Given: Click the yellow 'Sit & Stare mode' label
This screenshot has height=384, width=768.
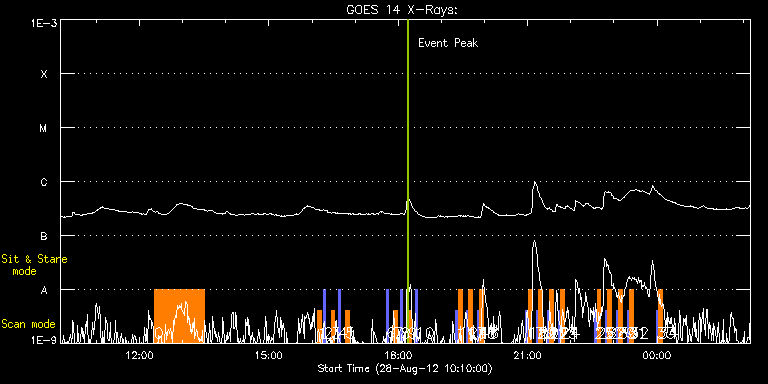Looking at the screenshot, I should coord(34,265).
